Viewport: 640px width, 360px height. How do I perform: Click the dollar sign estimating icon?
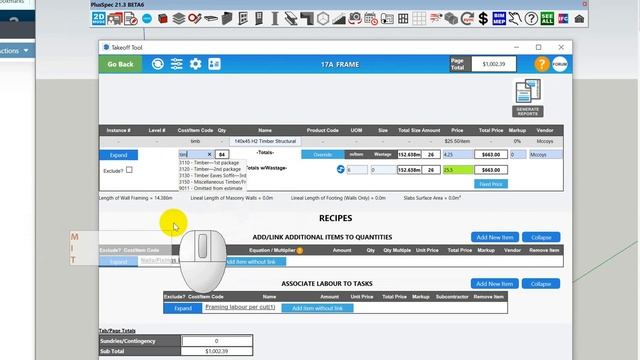(x=483, y=19)
